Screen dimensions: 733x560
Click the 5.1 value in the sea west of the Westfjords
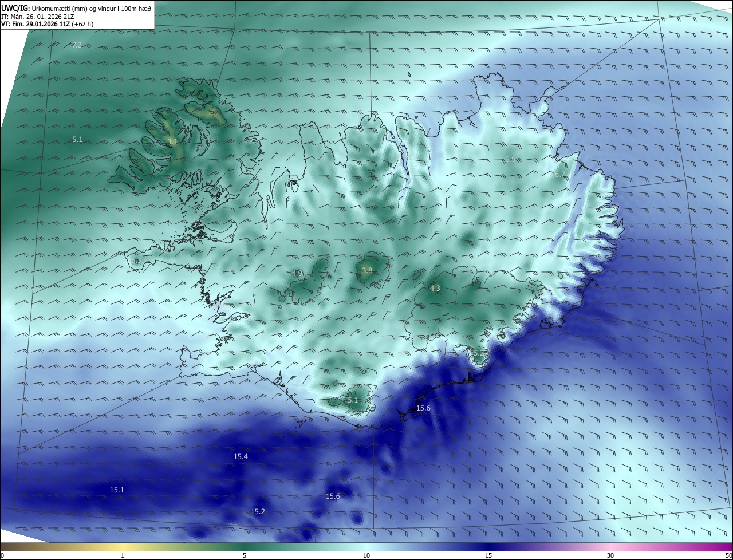pyautogui.click(x=77, y=139)
